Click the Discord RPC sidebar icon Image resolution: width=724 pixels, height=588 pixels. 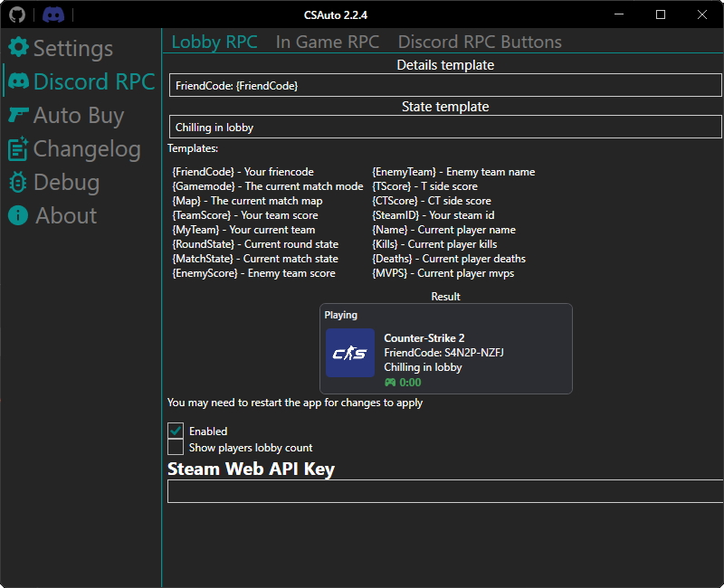pos(18,81)
